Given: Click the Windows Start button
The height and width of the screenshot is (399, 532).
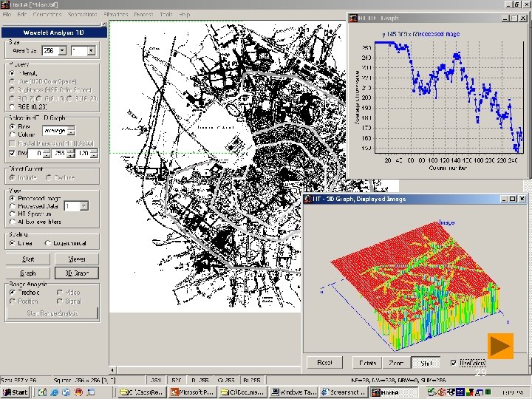Looking at the screenshot, I should point(15,391).
